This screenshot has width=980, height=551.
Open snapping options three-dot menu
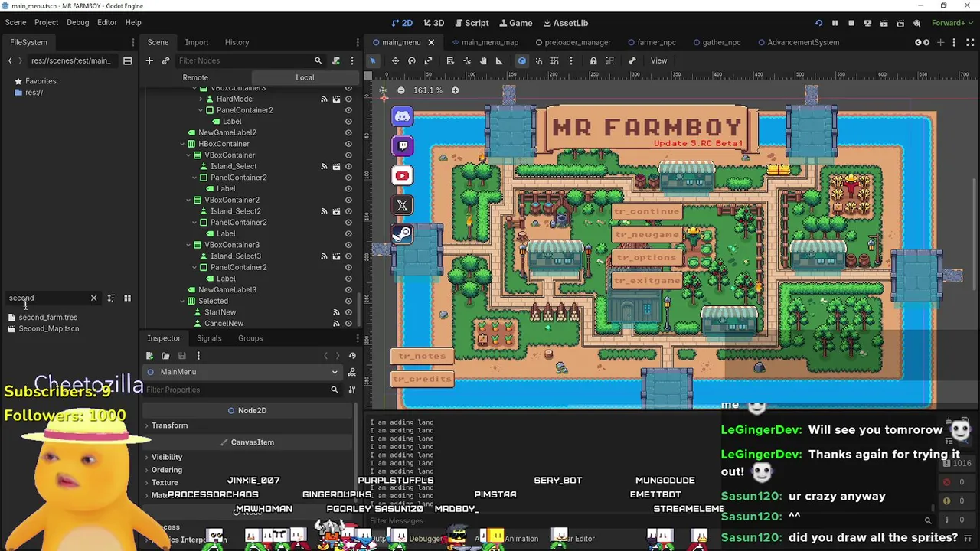pos(570,60)
